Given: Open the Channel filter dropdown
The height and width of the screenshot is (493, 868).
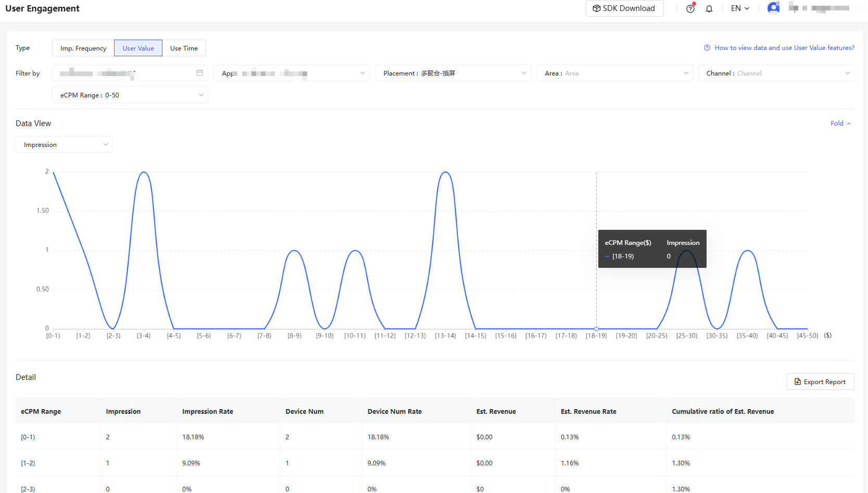Looking at the screenshot, I should (776, 73).
